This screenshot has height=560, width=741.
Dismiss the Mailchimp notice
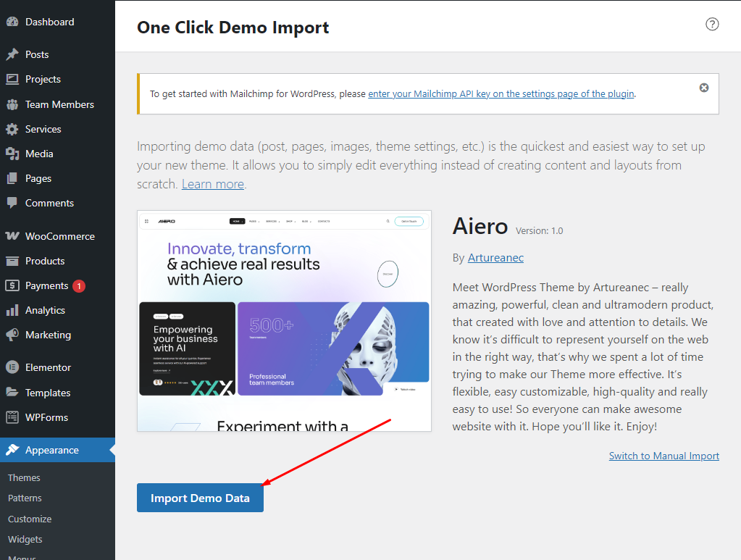(x=704, y=88)
